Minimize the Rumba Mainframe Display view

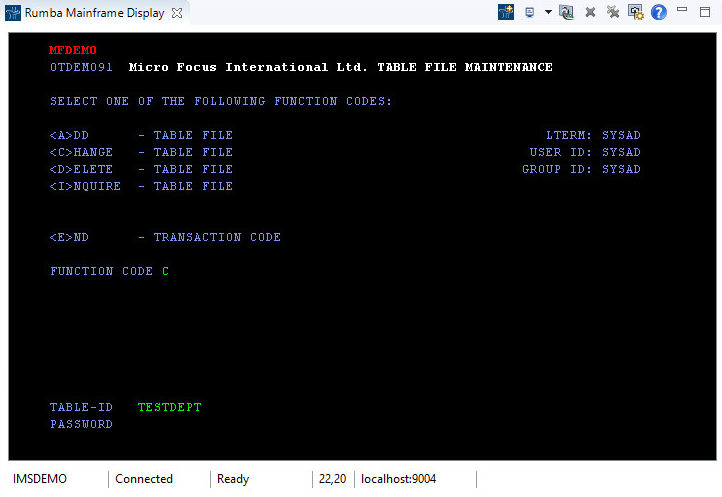click(x=682, y=11)
